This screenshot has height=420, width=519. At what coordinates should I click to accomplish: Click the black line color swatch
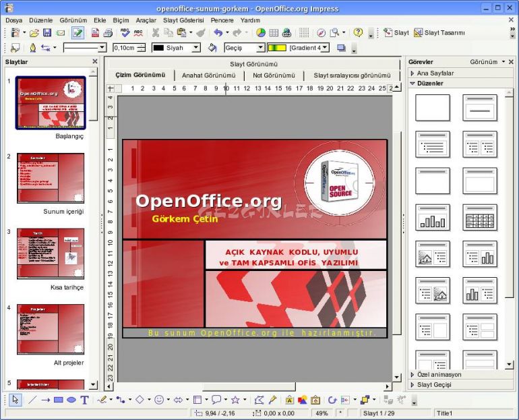(x=158, y=48)
